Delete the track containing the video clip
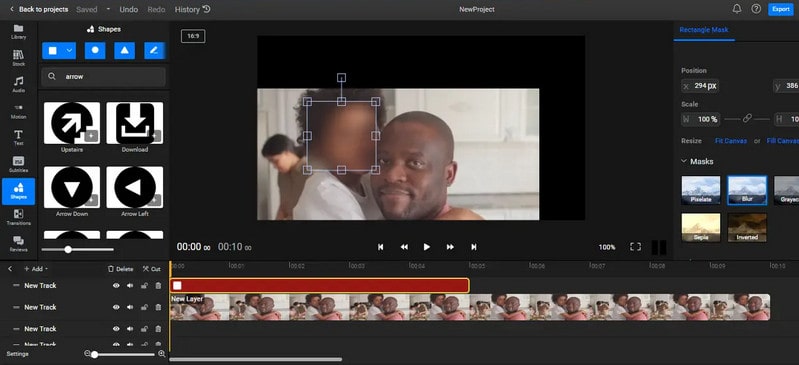The height and width of the screenshot is (365, 799). click(x=158, y=307)
